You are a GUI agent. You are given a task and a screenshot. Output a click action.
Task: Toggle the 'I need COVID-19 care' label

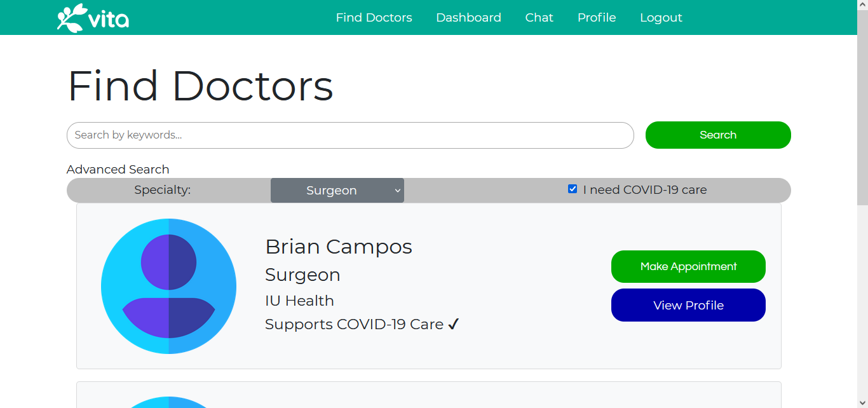tap(644, 190)
